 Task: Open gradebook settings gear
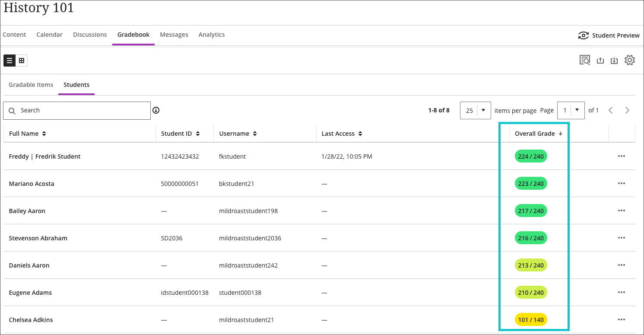(x=630, y=61)
